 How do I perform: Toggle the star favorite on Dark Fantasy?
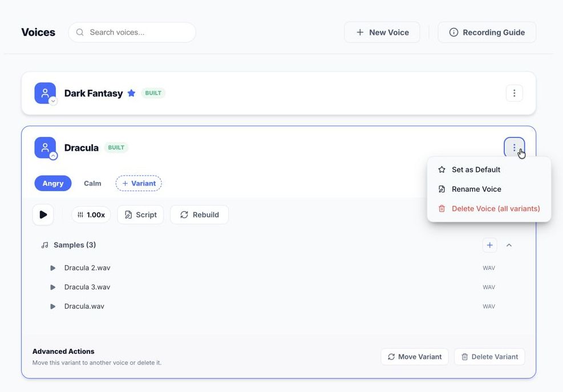point(131,92)
